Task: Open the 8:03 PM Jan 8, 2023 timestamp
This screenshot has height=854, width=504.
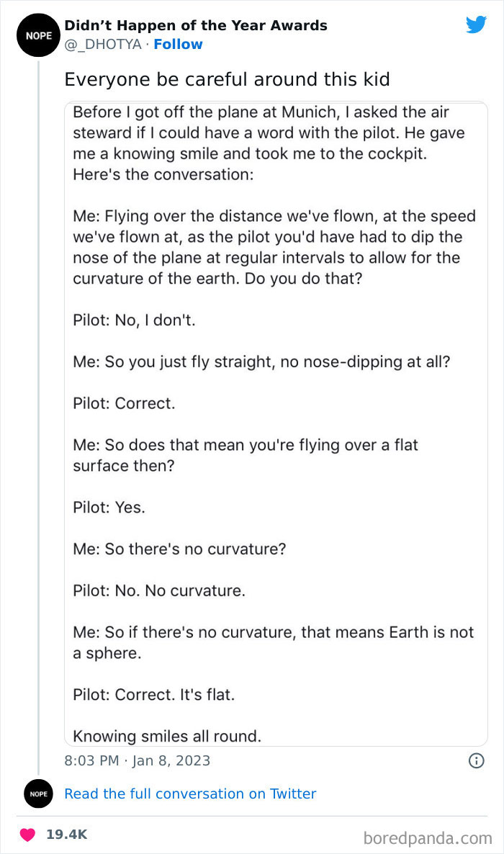Action: [138, 760]
